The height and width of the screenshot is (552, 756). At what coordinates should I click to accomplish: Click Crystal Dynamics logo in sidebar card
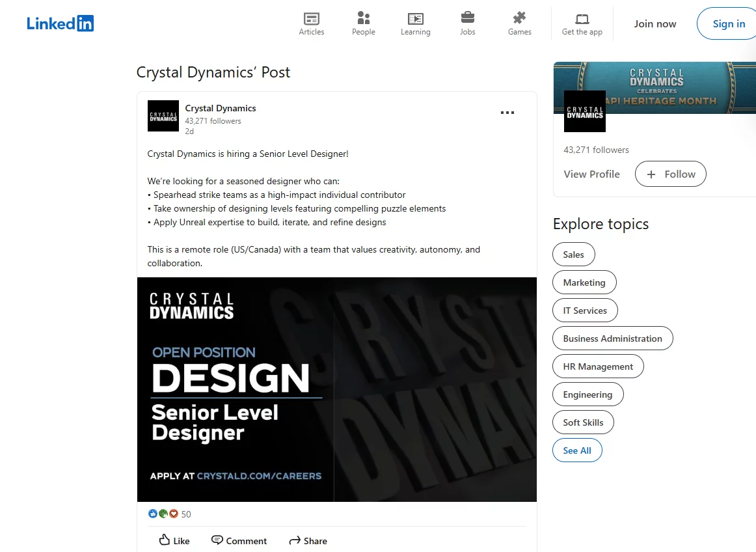[x=585, y=111]
